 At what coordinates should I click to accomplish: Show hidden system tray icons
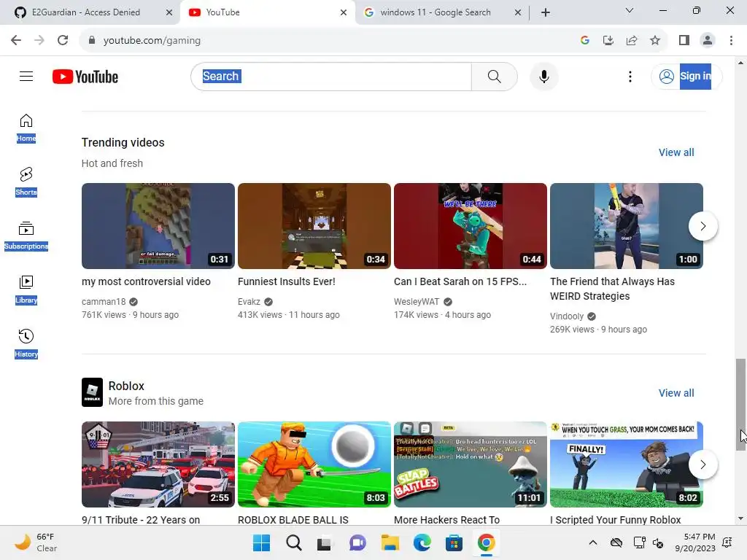(x=592, y=542)
